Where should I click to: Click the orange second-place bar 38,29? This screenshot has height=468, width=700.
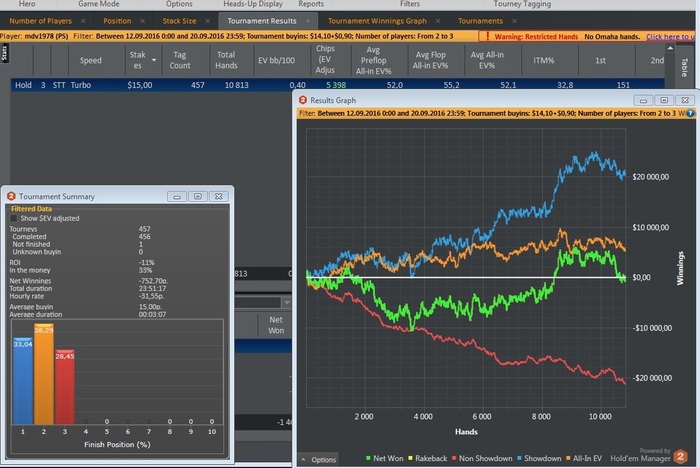pyautogui.click(x=44, y=374)
